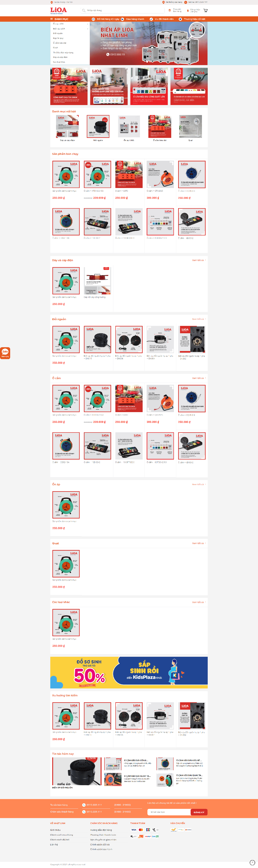This screenshot has height=868, width=258.
Task: Click the Đăng ký subscribe button
Action: [199, 812]
